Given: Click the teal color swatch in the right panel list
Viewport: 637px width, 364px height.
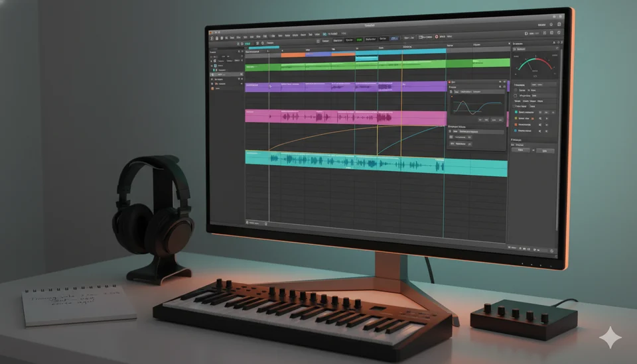Looking at the screenshot, I should point(516,112).
